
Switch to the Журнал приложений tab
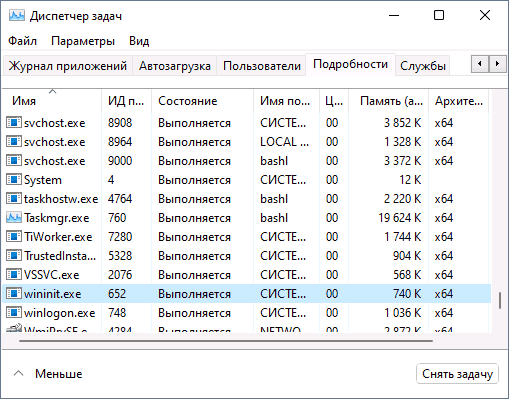tap(68, 66)
